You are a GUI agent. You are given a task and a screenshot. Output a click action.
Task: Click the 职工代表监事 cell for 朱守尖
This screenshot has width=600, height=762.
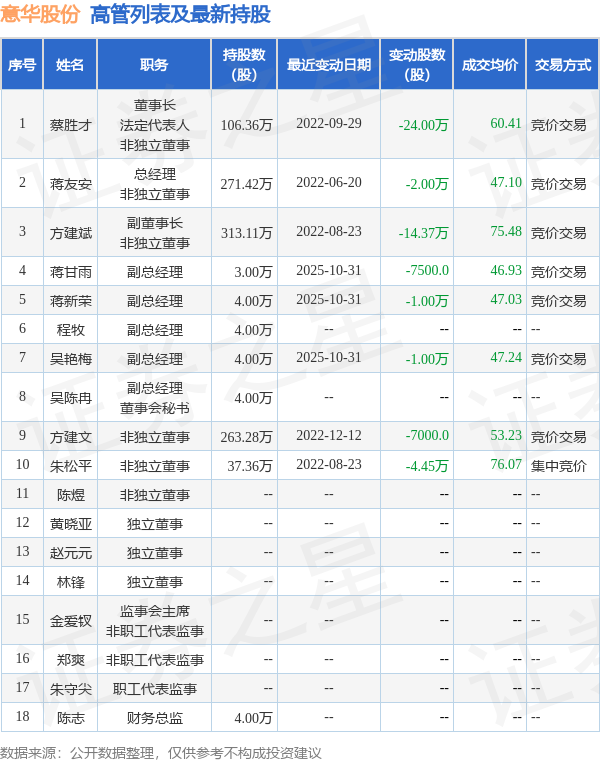pos(154,689)
